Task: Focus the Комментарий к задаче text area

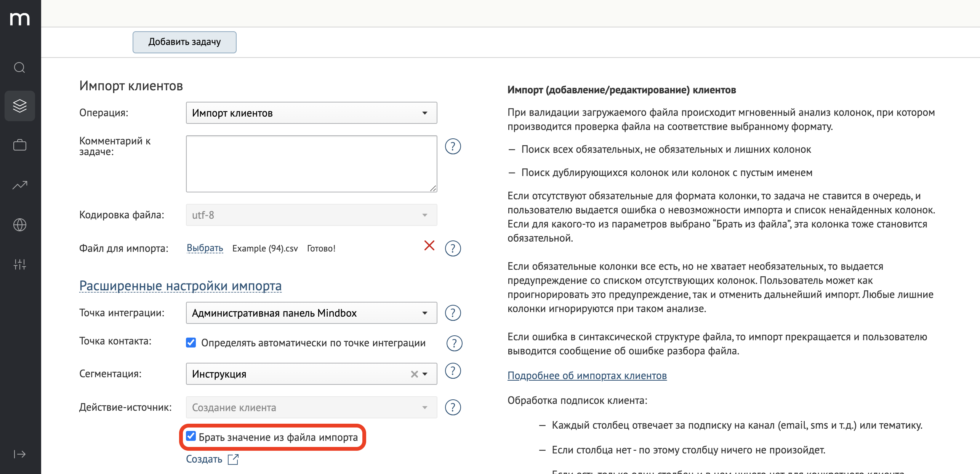Action: [311, 164]
